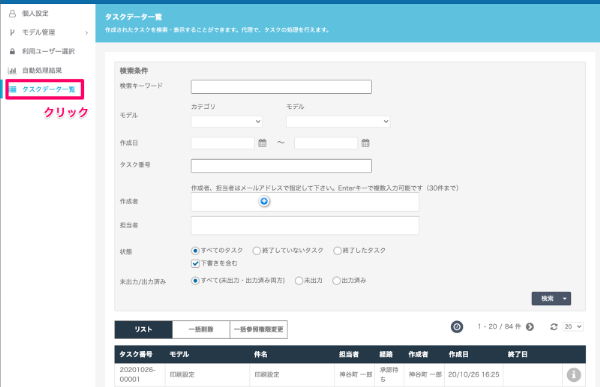This screenshot has width=600, height=387.
Task: Open the カテゴリ dropdown
Action: coord(227,122)
